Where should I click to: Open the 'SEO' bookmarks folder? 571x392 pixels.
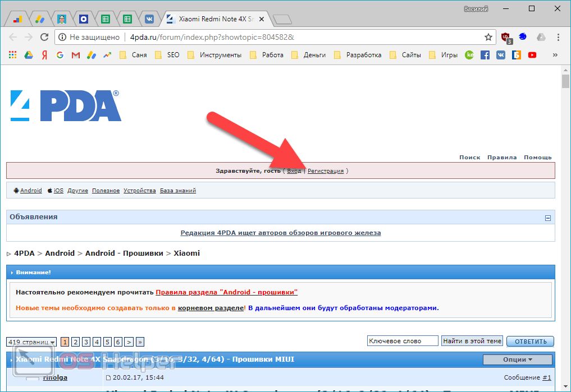coord(167,55)
